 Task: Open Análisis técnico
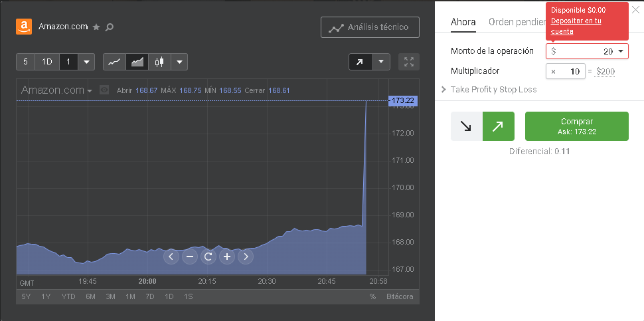pyautogui.click(x=370, y=27)
